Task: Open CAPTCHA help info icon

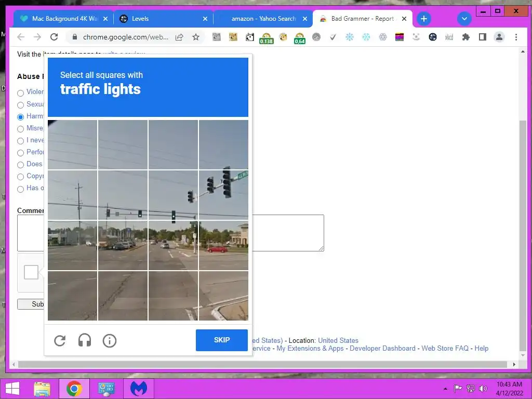Action: point(109,341)
